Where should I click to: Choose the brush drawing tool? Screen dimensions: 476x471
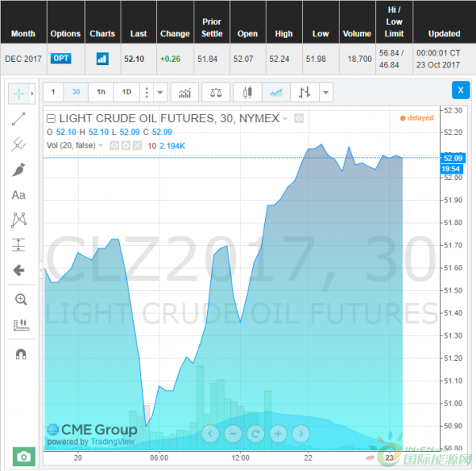[x=19, y=170]
